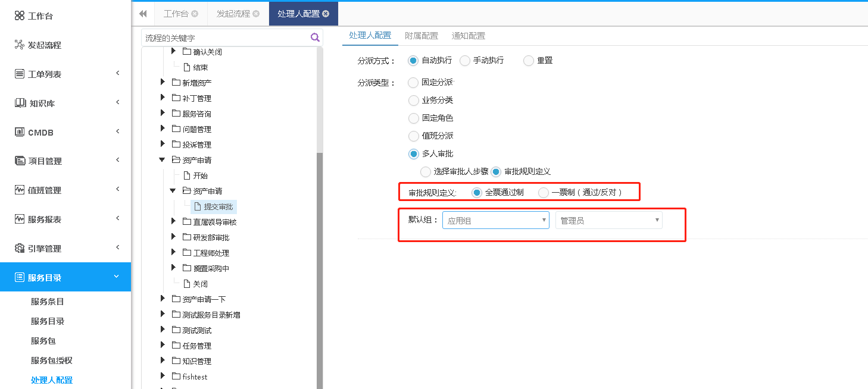The width and height of the screenshot is (868, 389).
Task: Open the 应用组 default group dropdown
Action: tap(495, 220)
